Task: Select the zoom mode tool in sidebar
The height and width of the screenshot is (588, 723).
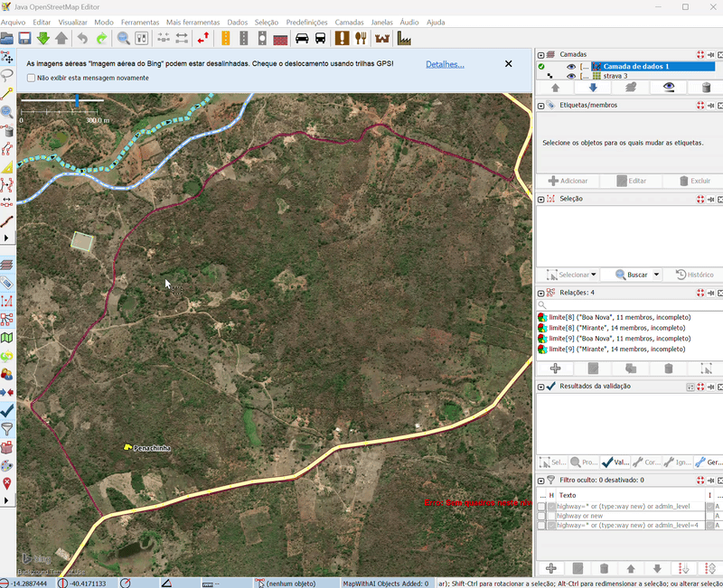Action: [7, 111]
